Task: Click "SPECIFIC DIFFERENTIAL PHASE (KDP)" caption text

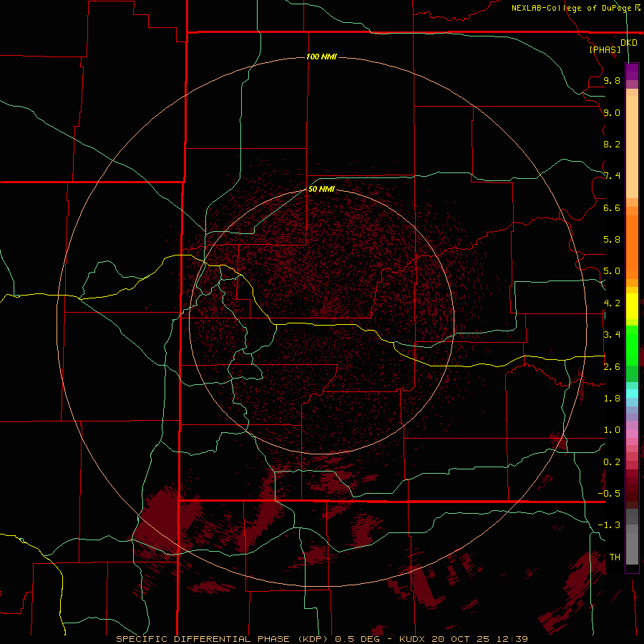Action: [222, 639]
